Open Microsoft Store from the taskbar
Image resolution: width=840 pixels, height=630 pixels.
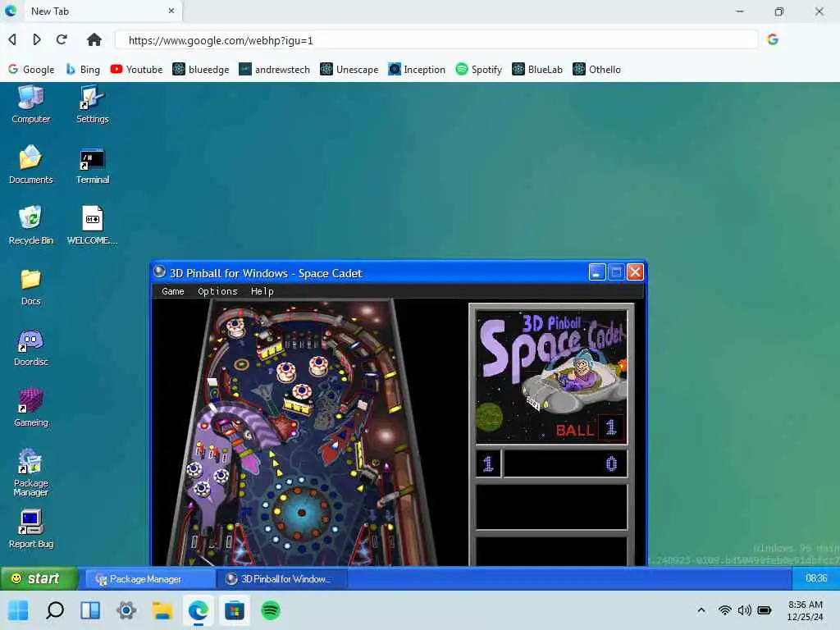(234, 610)
